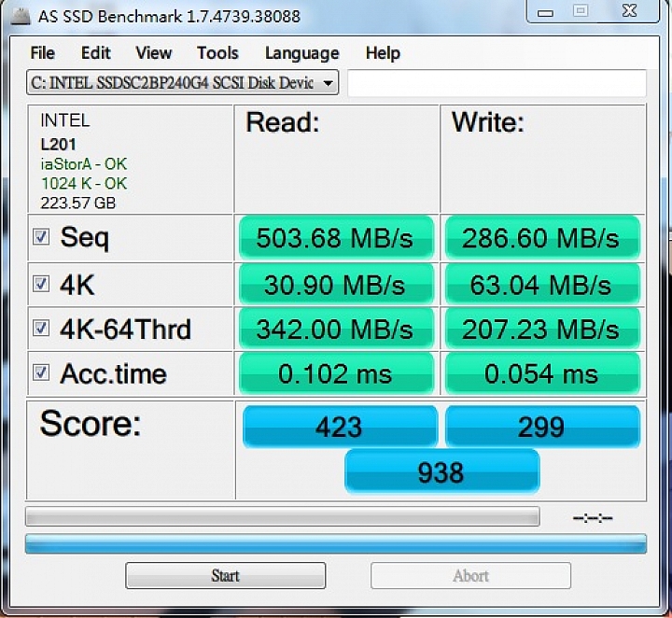The image size is (672, 618).
Task: Click the 4K-64Thrd read result 342.00 MB/s
Action: click(x=336, y=329)
